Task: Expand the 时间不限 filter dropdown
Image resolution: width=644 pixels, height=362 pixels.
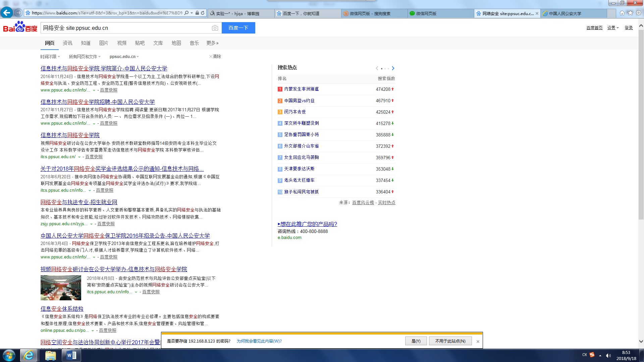Action: (x=50, y=57)
